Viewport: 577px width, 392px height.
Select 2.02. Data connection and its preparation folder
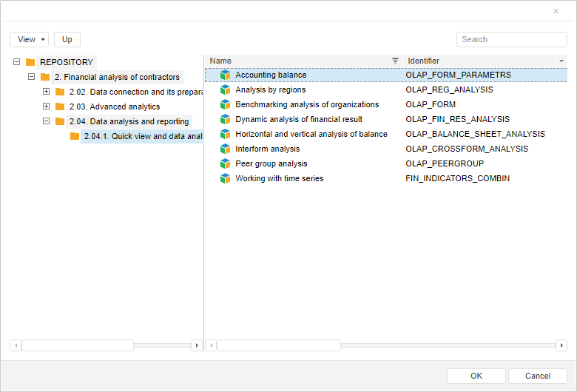pos(135,92)
